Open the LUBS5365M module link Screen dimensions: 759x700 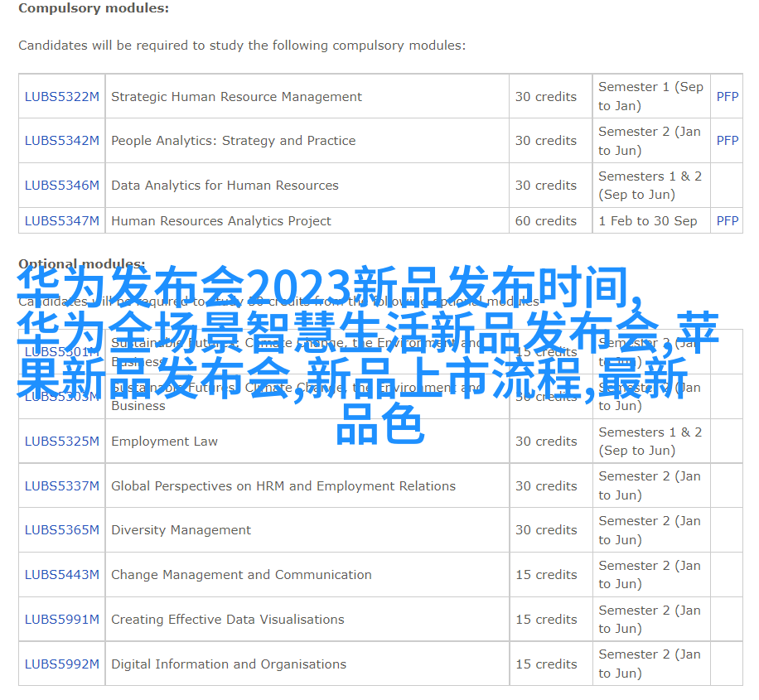62,530
